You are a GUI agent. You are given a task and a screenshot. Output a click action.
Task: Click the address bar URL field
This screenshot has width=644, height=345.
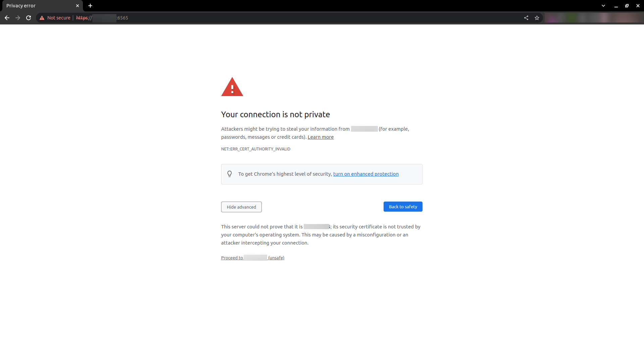click(268, 18)
